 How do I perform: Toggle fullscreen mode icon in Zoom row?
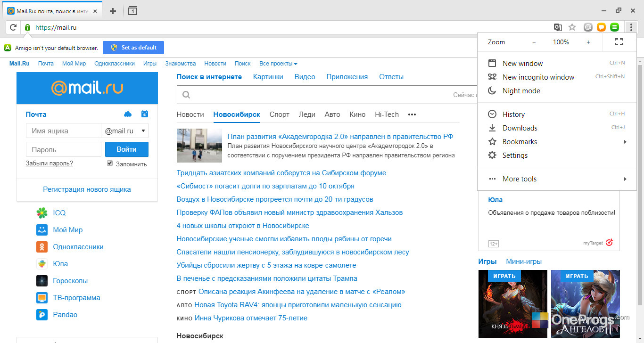619,42
